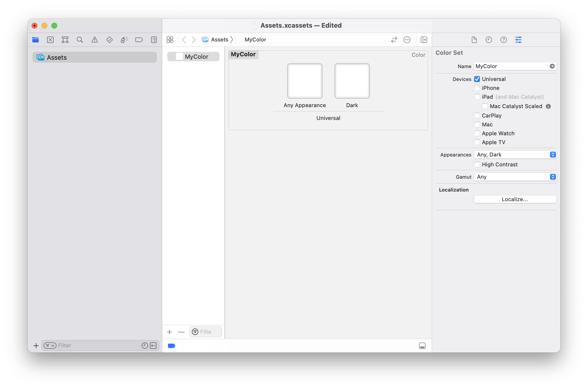Viewport: 588px width, 389px height.
Task: Open the History inspector clock icon
Action: click(489, 40)
